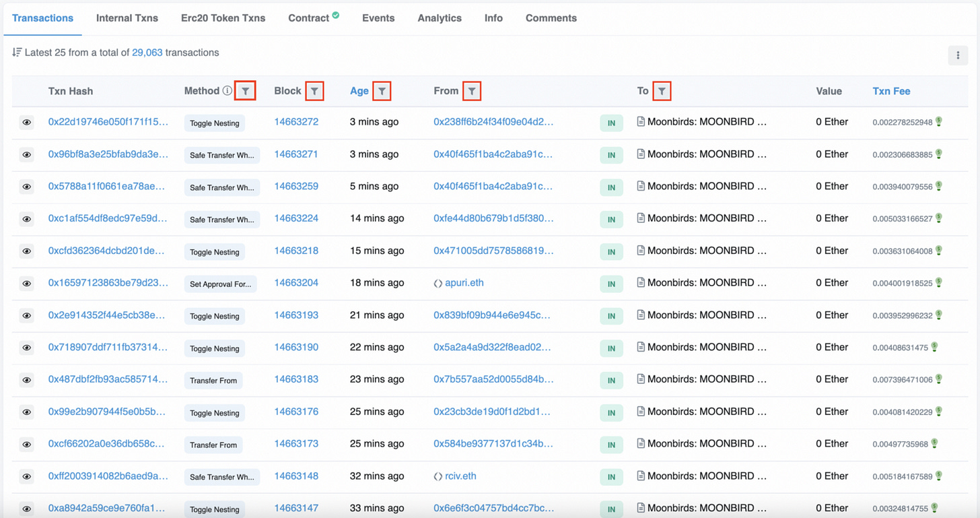Click the eye icon beside hash 0xc1af554df8edc97e59d
The image size is (980, 518).
(x=27, y=219)
